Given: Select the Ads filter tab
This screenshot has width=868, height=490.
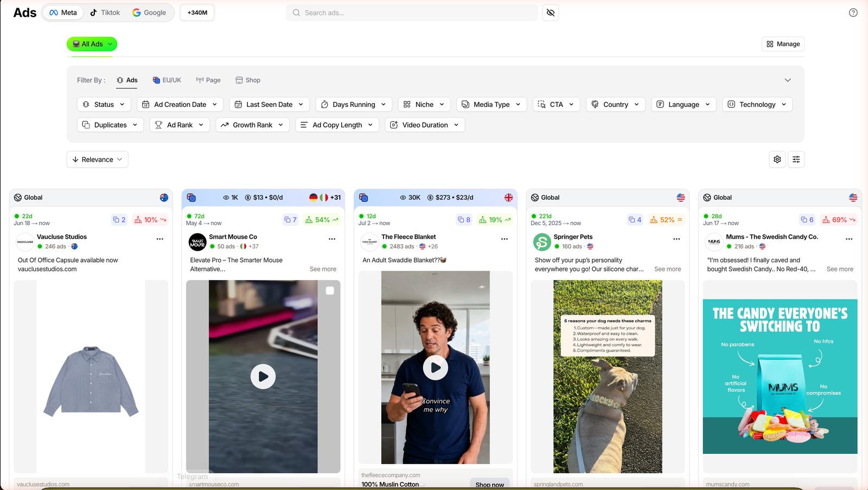Looking at the screenshot, I should (x=127, y=80).
